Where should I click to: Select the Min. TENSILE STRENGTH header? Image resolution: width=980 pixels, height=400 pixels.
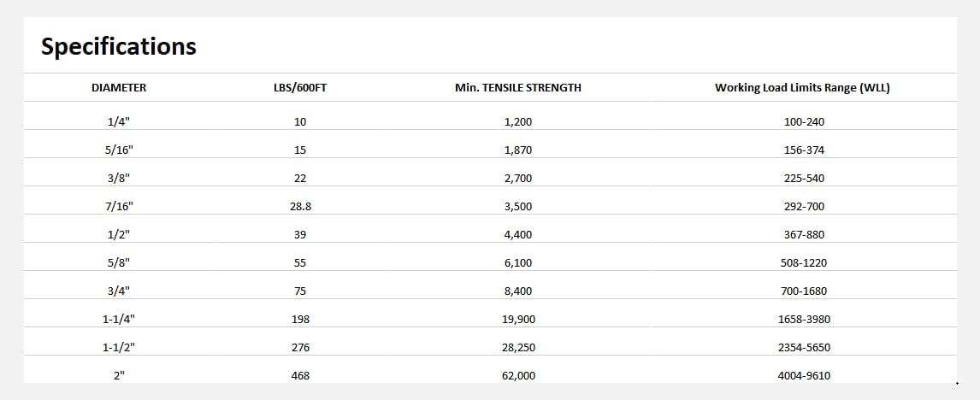[x=518, y=87]
